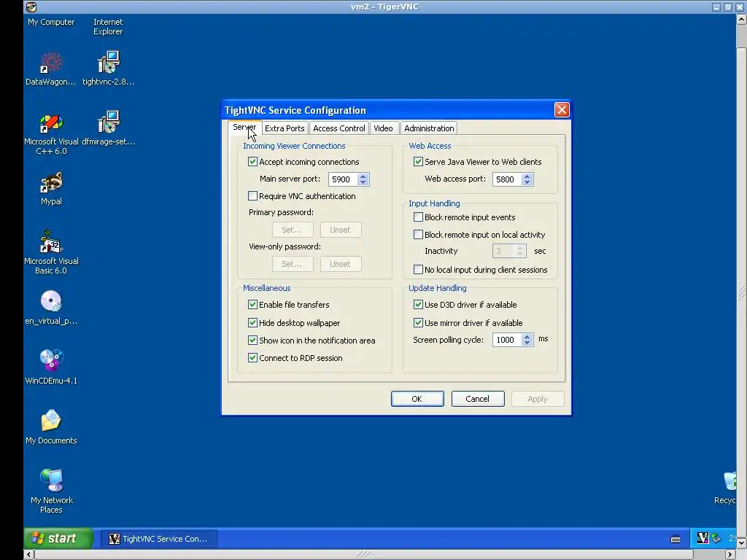Click the Inactivity seconds field
Viewport: 747px width, 560px height.
pyautogui.click(x=503, y=251)
